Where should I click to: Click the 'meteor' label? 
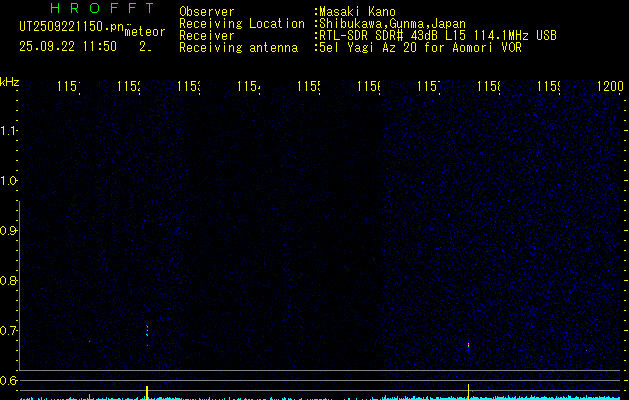tap(145, 32)
